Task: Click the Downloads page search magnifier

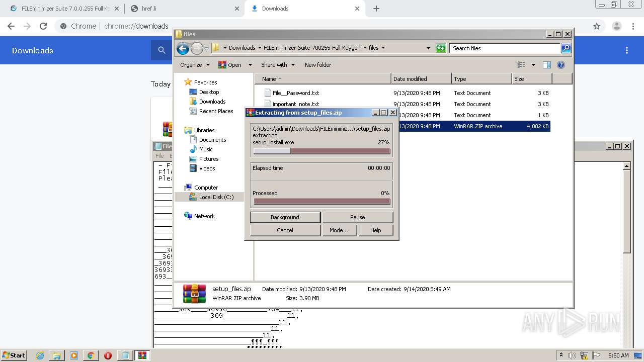Action: coord(162,50)
